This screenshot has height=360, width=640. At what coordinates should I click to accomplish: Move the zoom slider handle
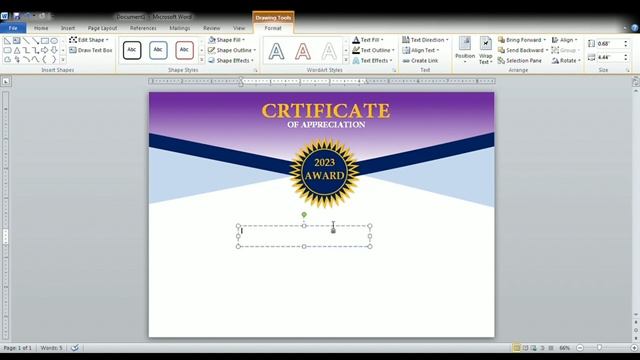[599, 348]
